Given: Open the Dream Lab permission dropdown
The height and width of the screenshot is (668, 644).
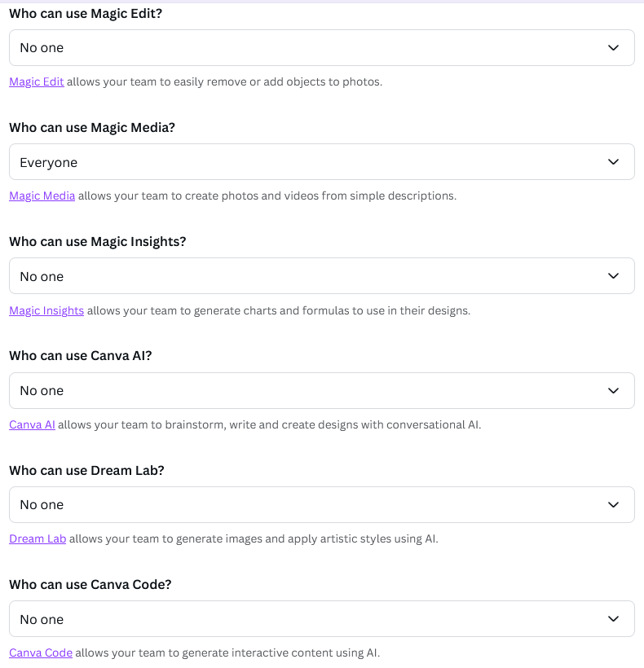Looking at the screenshot, I should point(321,505).
